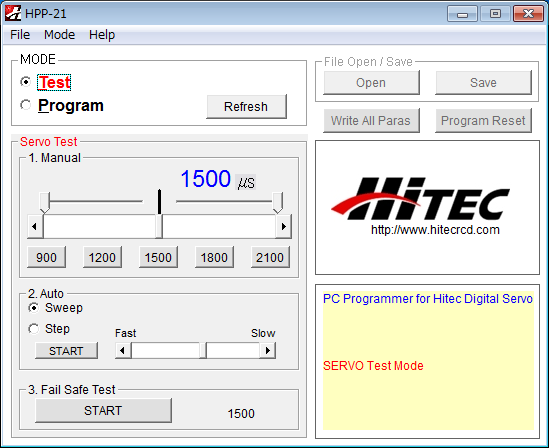
Task: Minimize the HPP-21 window
Action: coord(463,14)
